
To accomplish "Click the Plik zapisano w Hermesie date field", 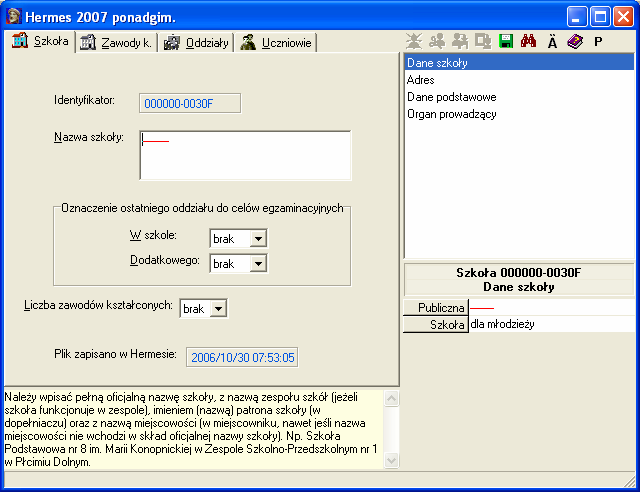I will coord(242,358).
